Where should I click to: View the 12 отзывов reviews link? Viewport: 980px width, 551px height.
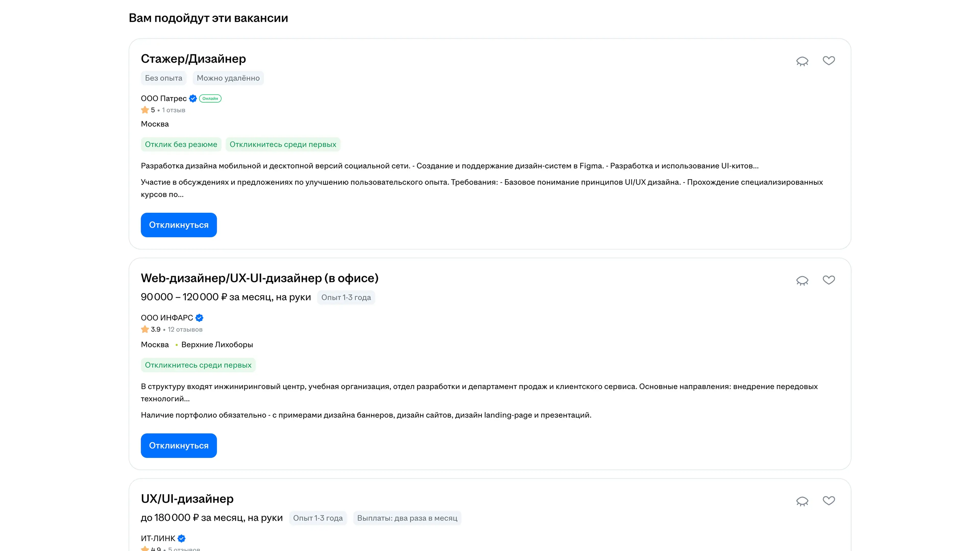[185, 330]
